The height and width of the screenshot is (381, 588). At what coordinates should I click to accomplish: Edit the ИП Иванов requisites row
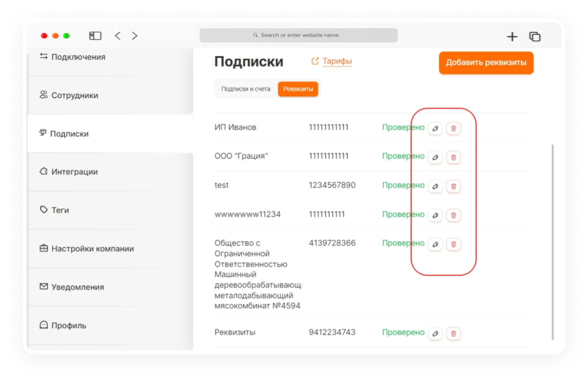435,129
